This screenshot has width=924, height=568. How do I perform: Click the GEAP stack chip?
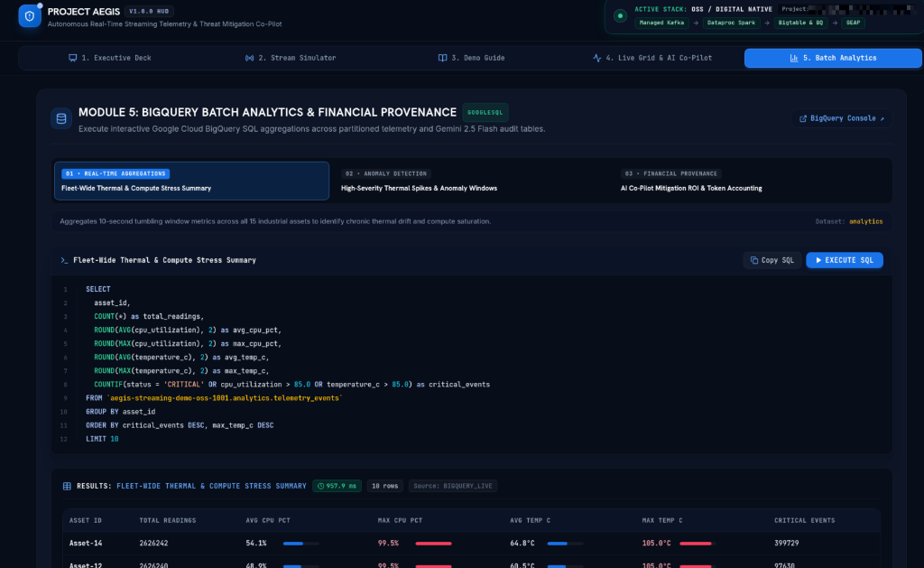[853, 23]
